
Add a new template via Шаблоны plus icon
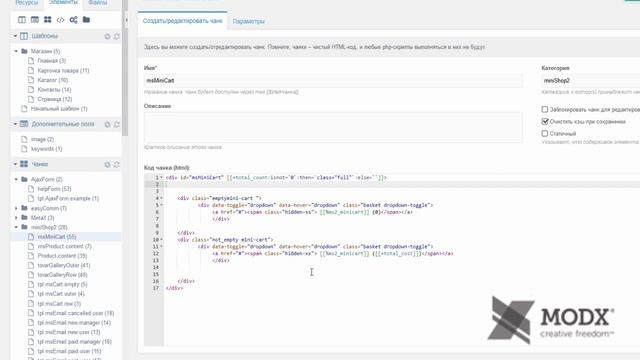107,36
